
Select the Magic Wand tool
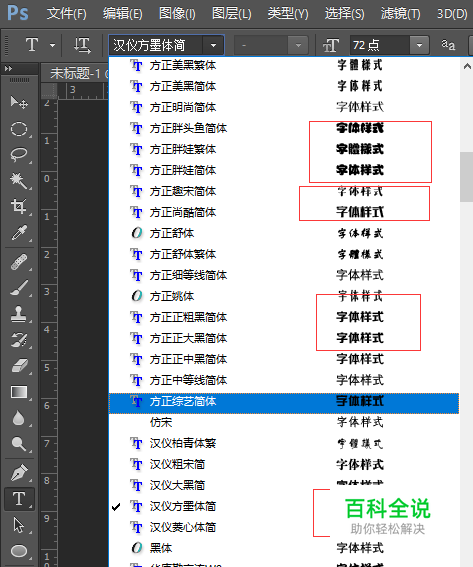pyautogui.click(x=19, y=181)
